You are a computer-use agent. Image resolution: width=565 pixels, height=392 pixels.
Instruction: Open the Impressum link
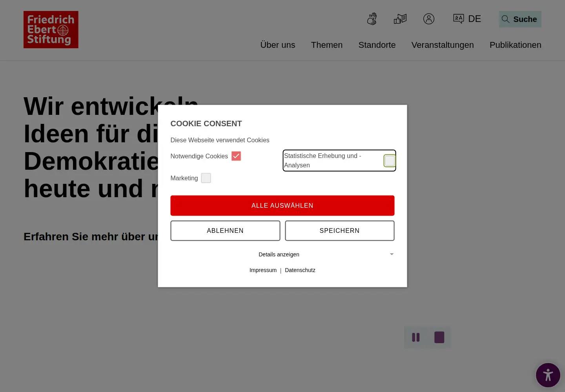[263, 270]
